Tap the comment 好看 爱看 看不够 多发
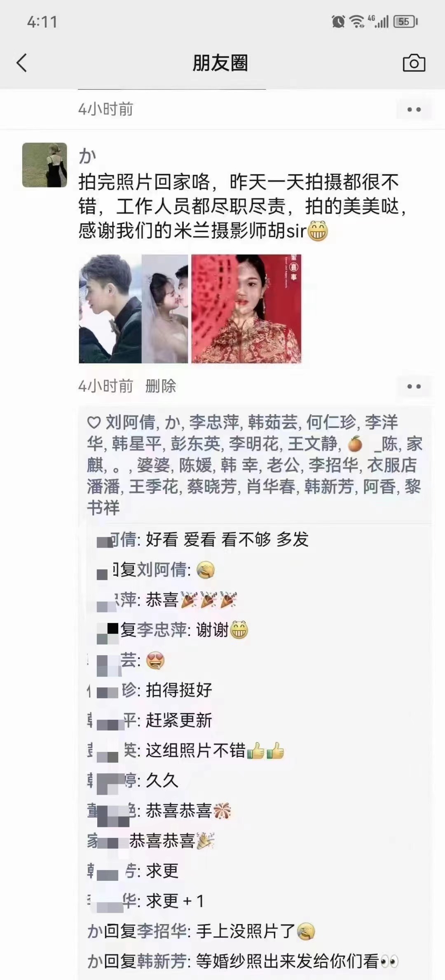This screenshot has height=980, width=445. [x=227, y=539]
